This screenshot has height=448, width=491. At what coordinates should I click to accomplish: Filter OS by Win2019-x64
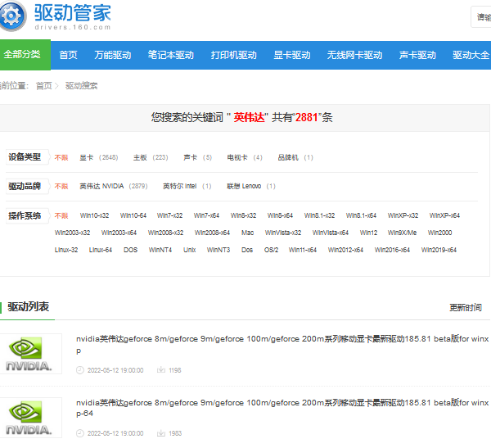pyautogui.click(x=439, y=250)
